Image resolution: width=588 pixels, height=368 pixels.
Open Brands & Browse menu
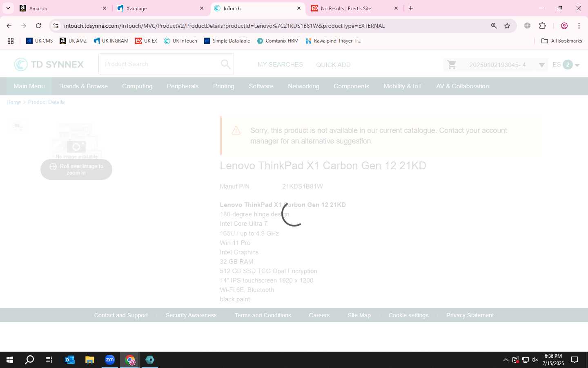point(83,86)
